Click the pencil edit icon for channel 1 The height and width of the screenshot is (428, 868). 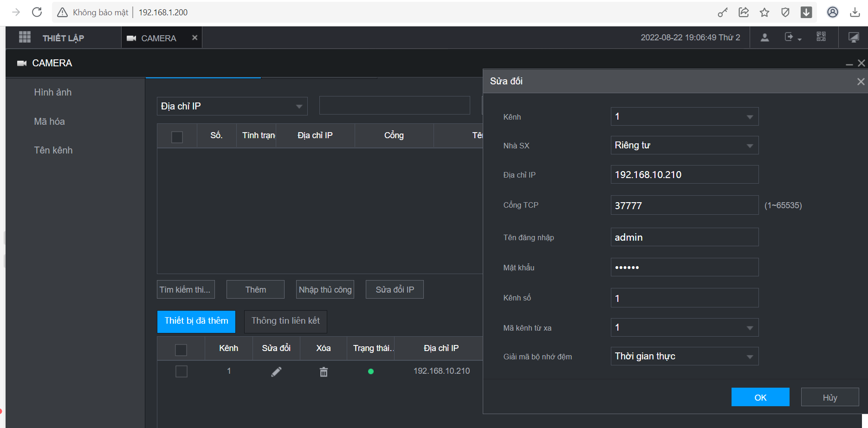tap(276, 371)
